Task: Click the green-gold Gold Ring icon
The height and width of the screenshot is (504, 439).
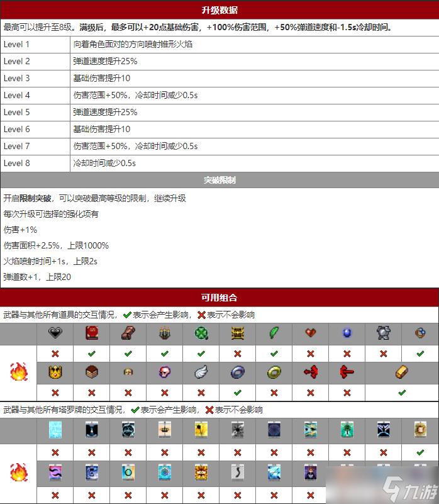Action: point(274,372)
